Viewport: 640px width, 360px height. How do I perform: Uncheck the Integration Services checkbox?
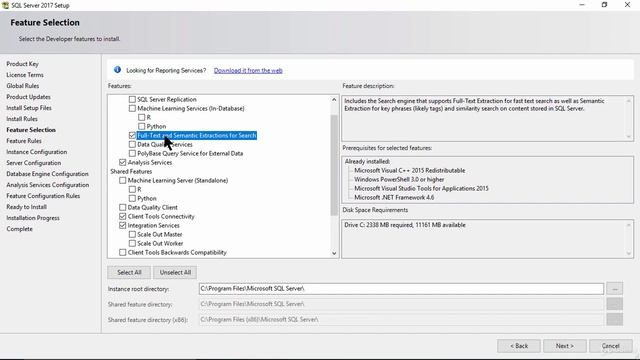click(122, 225)
